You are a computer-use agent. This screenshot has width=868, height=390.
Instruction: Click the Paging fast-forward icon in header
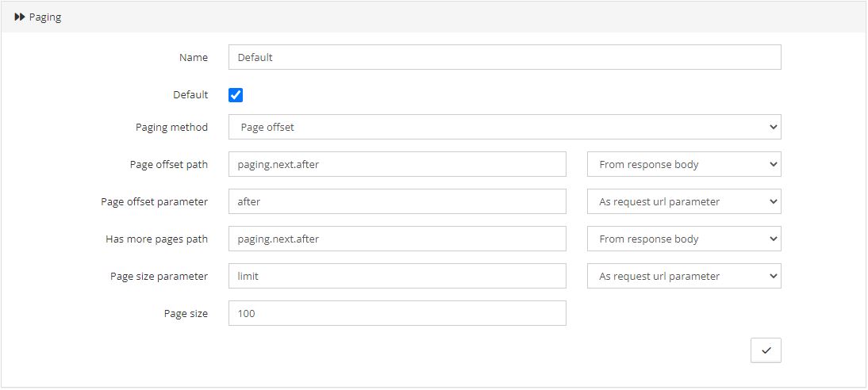[19, 17]
